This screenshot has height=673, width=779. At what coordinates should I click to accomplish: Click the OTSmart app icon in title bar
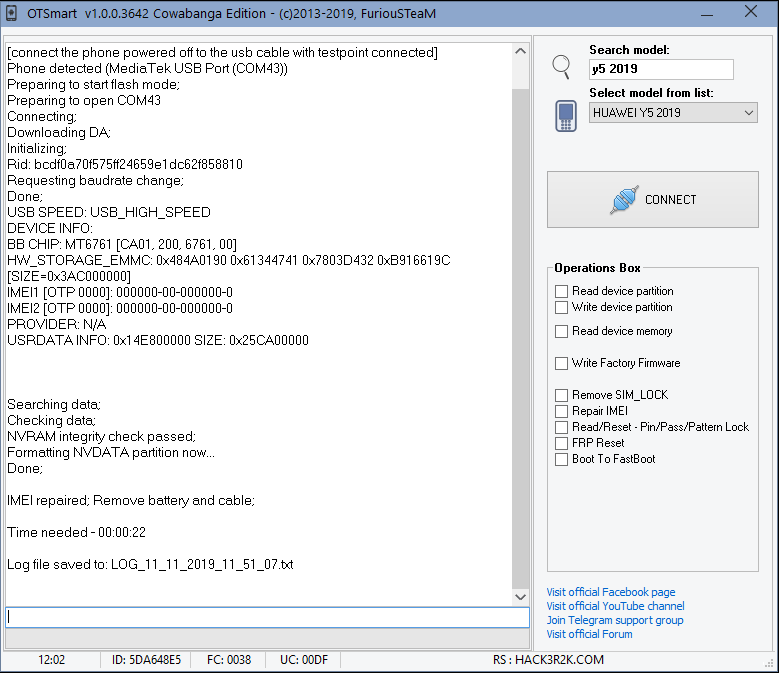tap(11, 13)
